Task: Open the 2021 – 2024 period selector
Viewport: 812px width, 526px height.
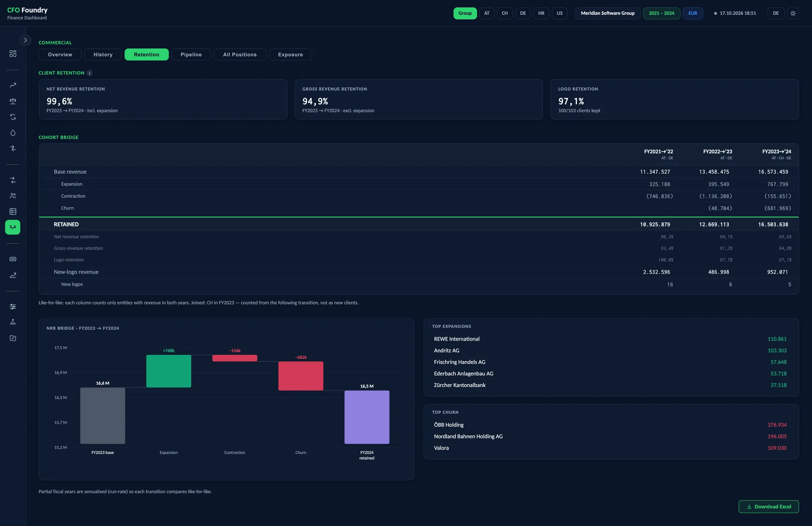Action: pos(661,13)
